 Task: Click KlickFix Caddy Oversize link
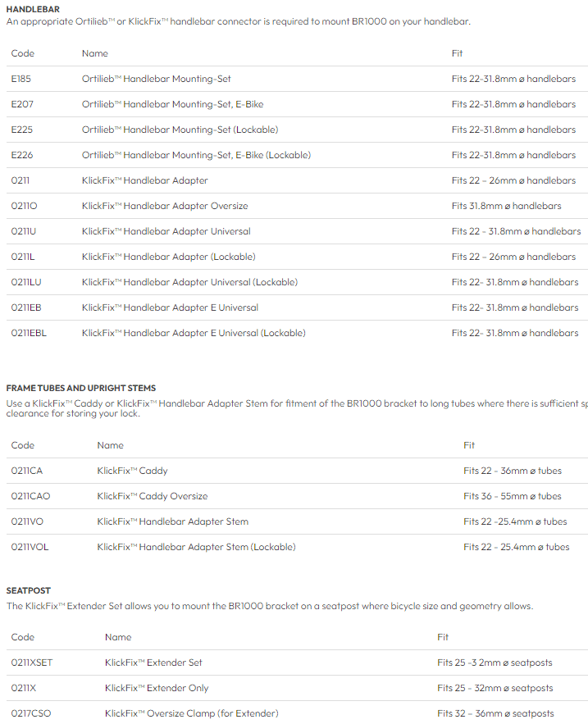click(152, 496)
